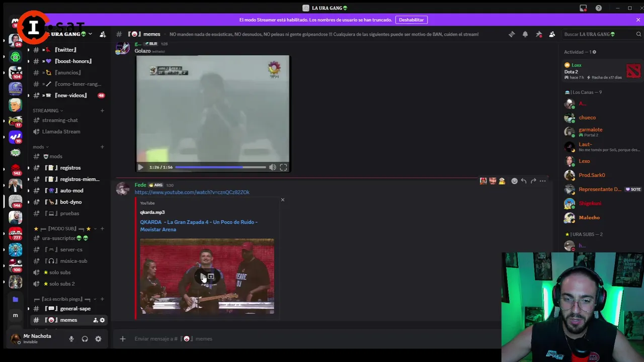644x362 pixels.
Task: Open the Help question mark icon
Action: tap(599, 8)
